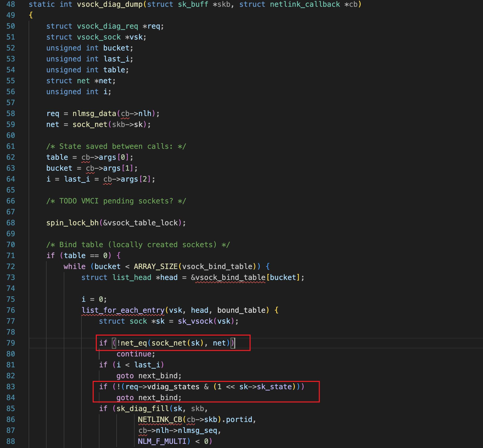Image resolution: width=483 pixels, height=448 pixels.
Task: Select the ARRAY_SIZE call on line 72
Action: 156,266
